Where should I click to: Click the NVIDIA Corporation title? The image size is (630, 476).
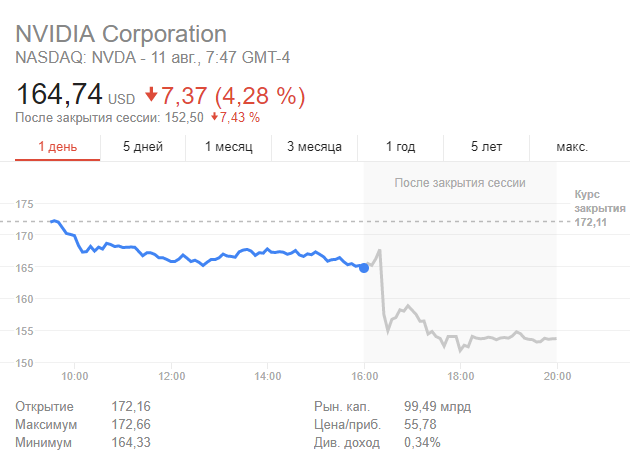coord(121,35)
